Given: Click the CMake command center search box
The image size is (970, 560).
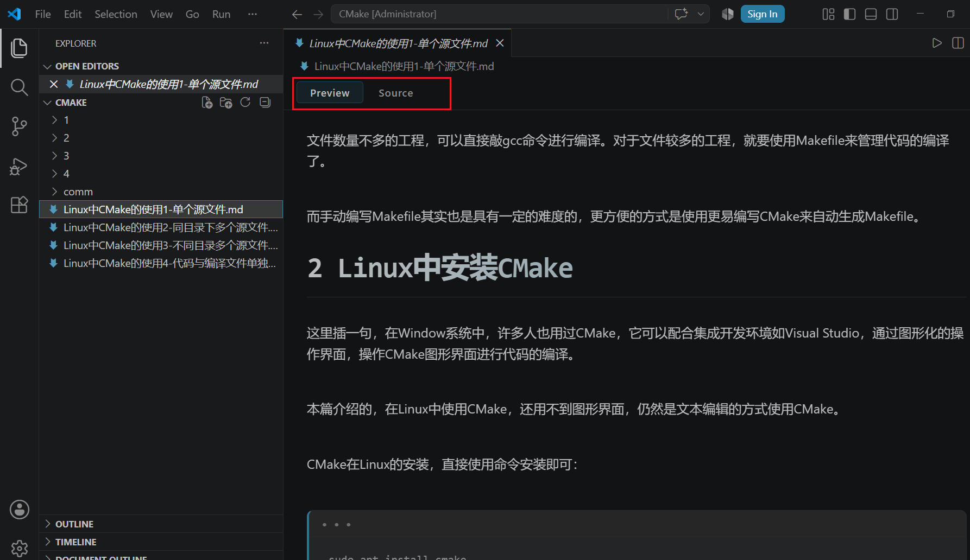Looking at the screenshot, I should coord(499,14).
